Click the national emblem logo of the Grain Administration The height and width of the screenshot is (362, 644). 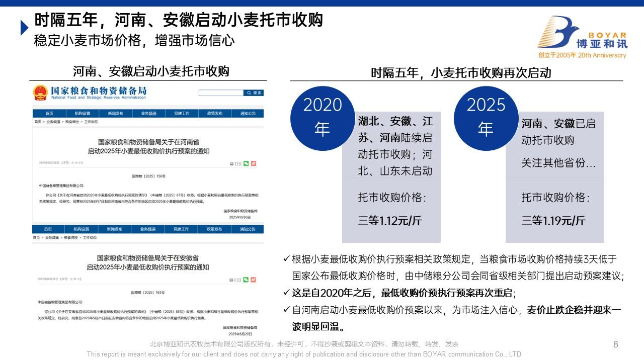[40, 93]
